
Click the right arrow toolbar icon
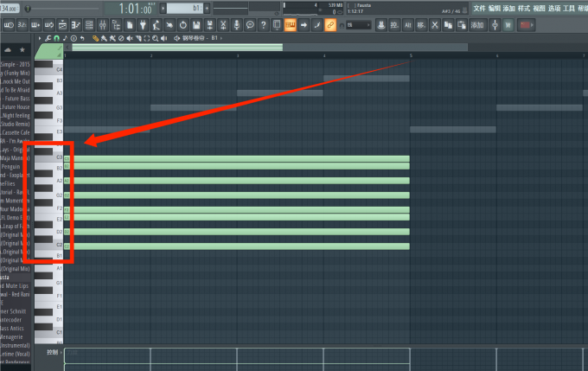[304, 25]
